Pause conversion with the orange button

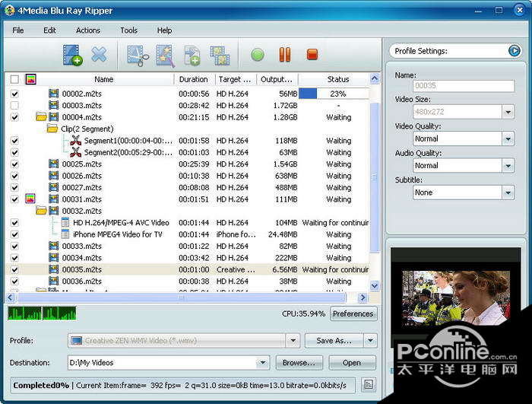284,55
